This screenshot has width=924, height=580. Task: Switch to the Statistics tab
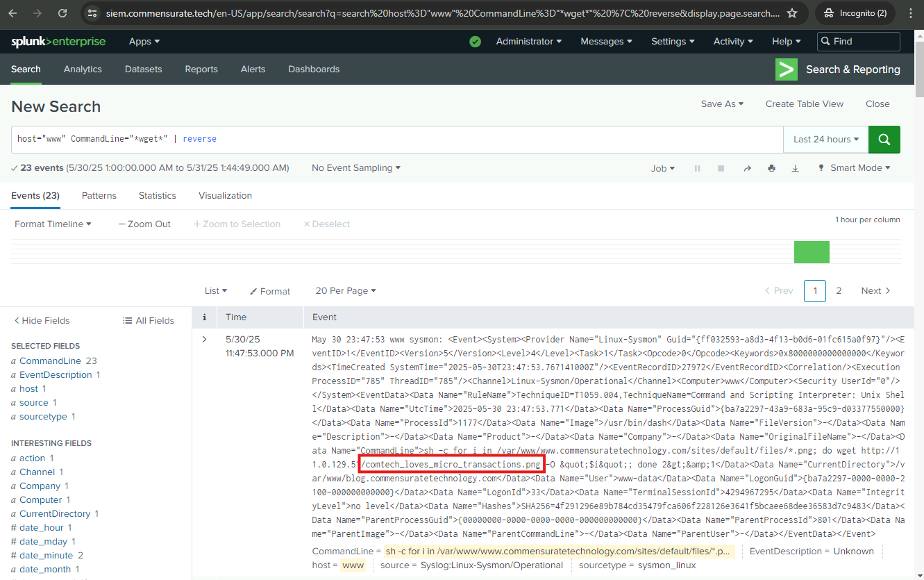point(157,196)
